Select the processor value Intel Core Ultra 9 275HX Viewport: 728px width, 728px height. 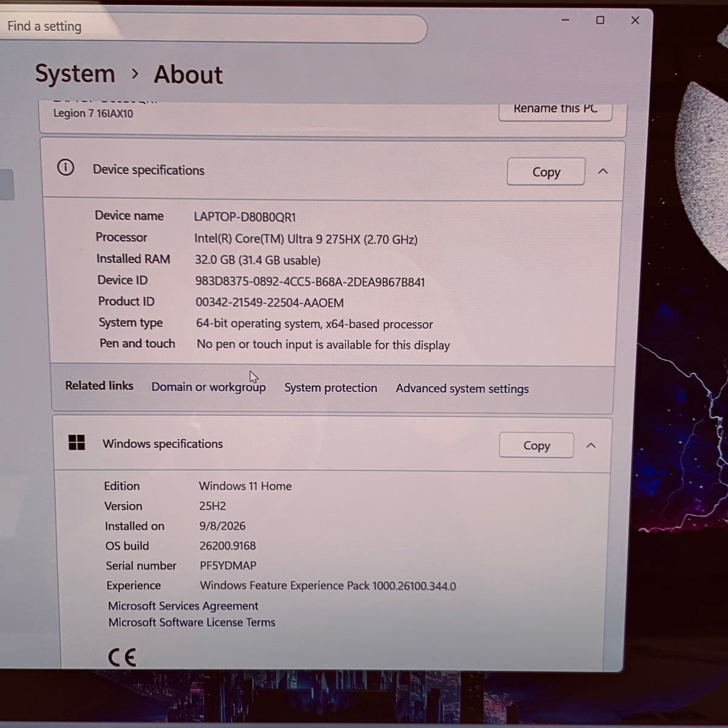click(306, 239)
